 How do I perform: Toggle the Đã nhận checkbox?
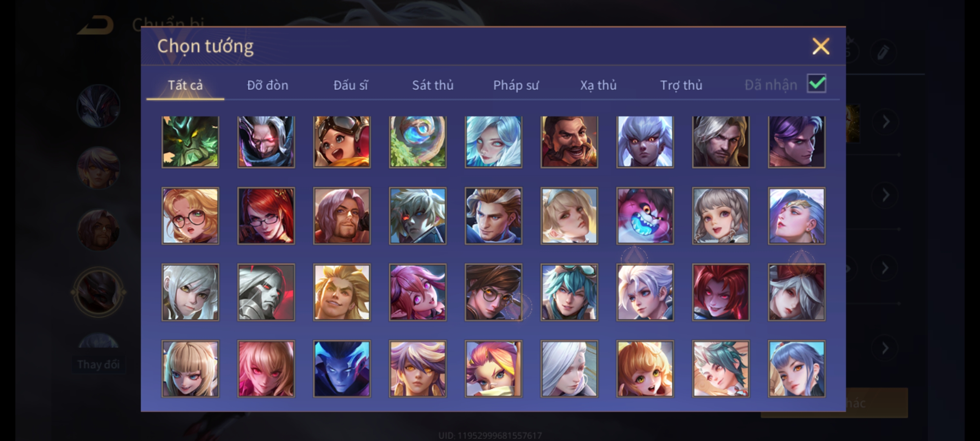point(817,84)
